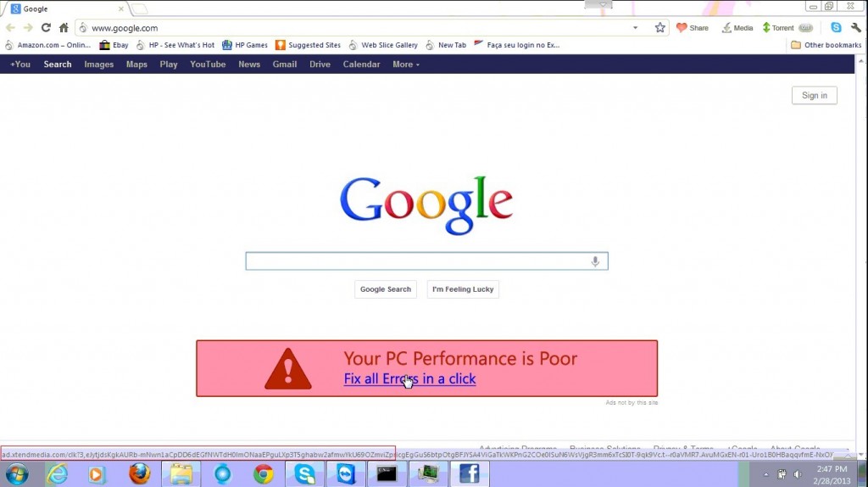Click the Google Search button
The height and width of the screenshot is (487, 868).
[x=386, y=289]
